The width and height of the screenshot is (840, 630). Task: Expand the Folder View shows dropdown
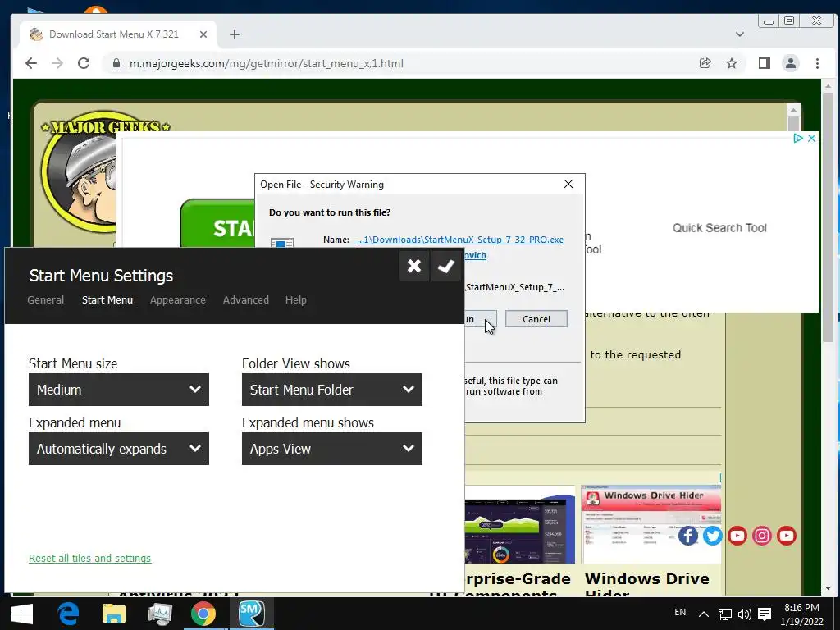coord(332,390)
